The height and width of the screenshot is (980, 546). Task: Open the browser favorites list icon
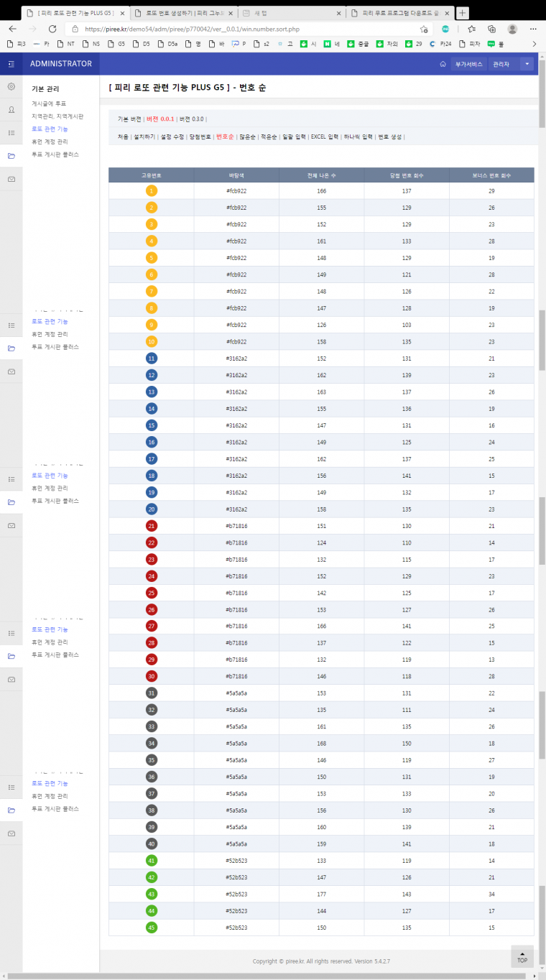[x=471, y=29]
